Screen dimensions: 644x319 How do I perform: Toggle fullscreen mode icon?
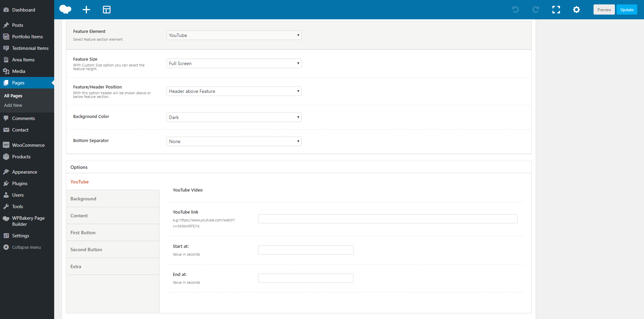point(556,9)
